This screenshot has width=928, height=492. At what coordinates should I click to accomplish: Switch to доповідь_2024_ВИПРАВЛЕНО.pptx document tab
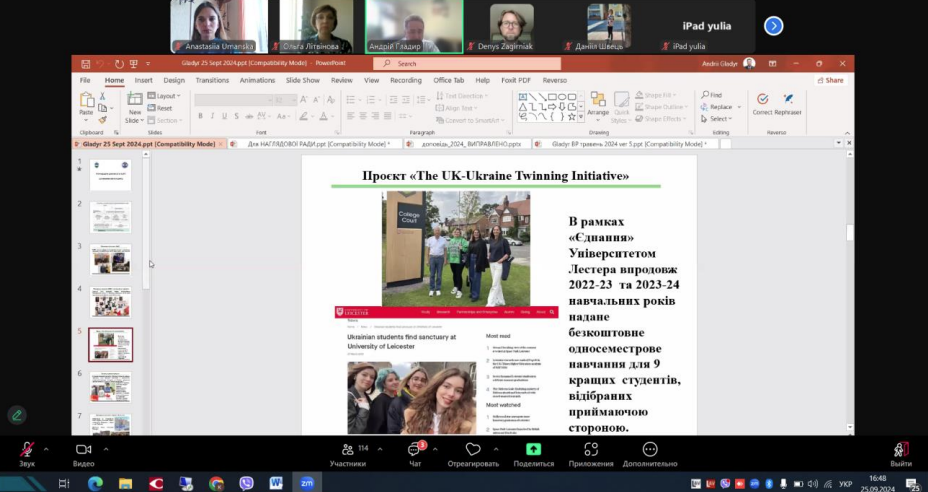[470, 144]
